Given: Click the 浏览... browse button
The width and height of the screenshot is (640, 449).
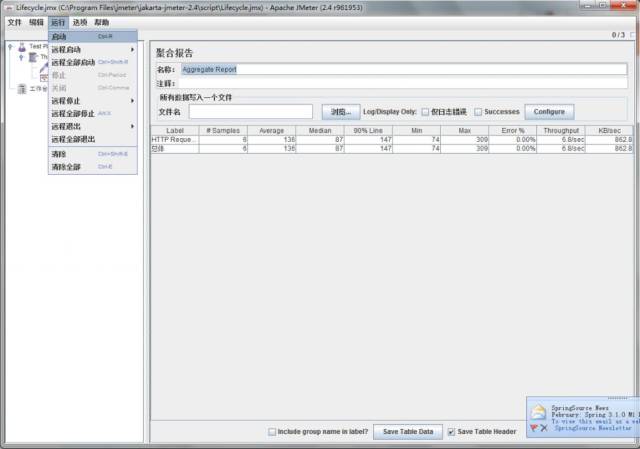Looking at the screenshot, I should (x=341, y=112).
